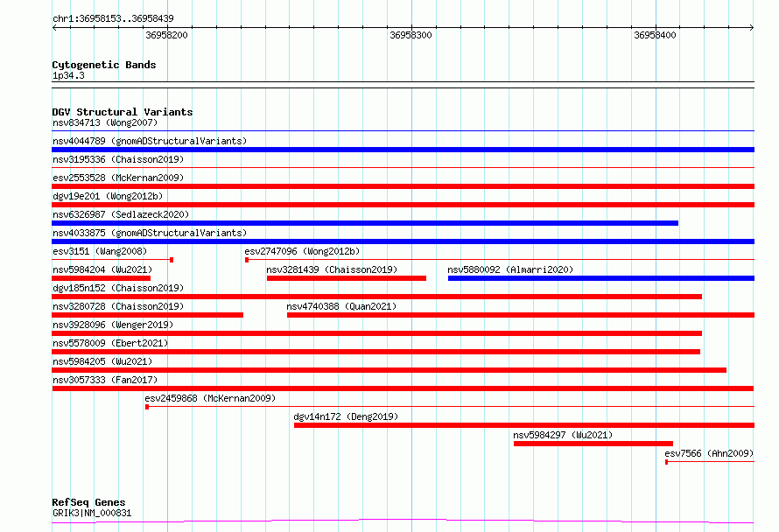Viewport: 779px width, 532px height.
Task: Click the right arrow on the coordinate ruler
Action: (752, 28)
